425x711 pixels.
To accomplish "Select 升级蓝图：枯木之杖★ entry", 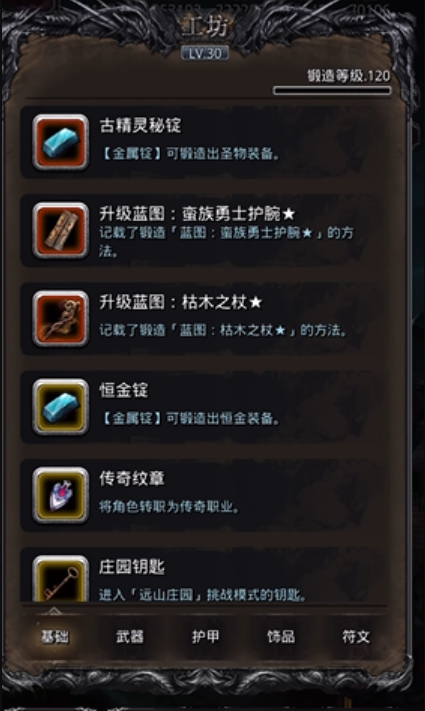I will 200,319.
